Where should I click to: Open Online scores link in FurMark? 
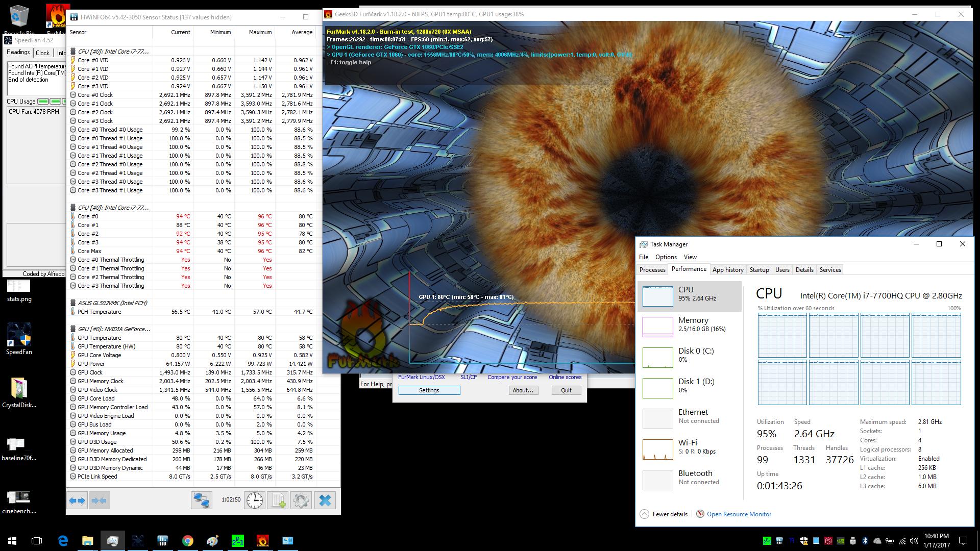tap(565, 377)
